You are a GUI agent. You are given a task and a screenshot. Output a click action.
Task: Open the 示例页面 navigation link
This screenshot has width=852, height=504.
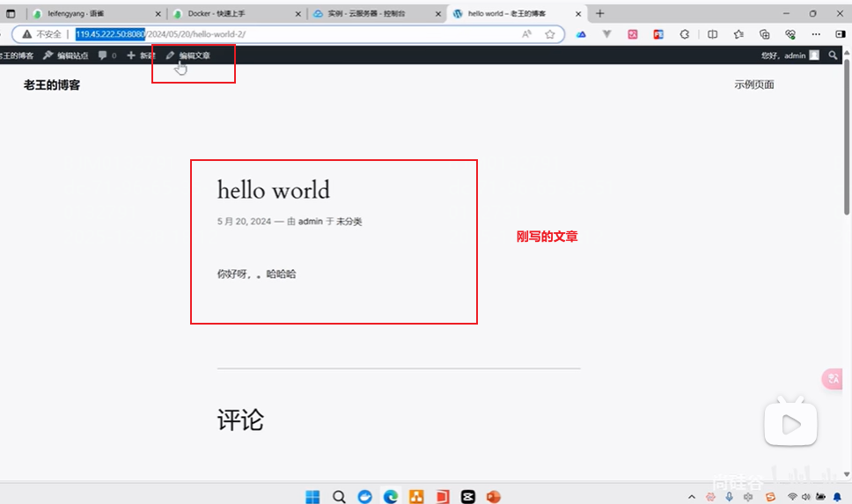tap(754, 84)
